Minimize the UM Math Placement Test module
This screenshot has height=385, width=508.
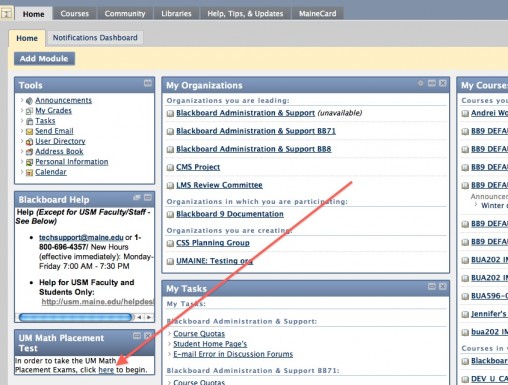pyautogui.click(x=137, y=336)
